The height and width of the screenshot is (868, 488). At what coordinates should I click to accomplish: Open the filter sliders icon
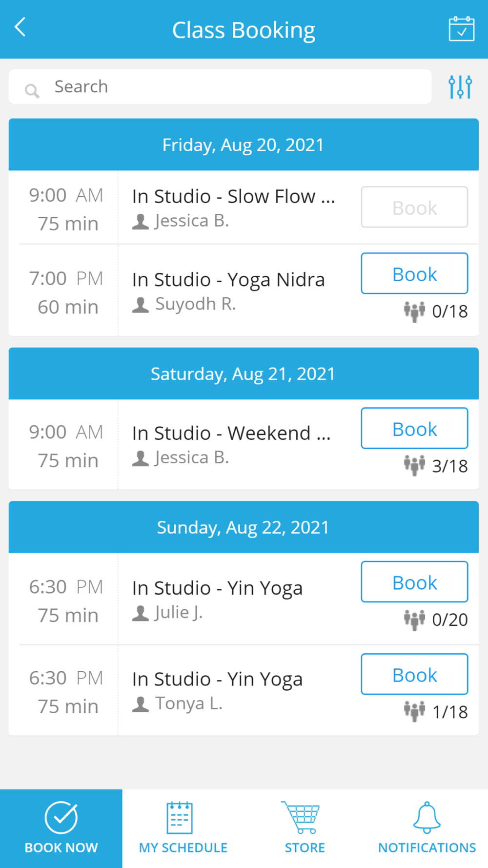(460, 87)
